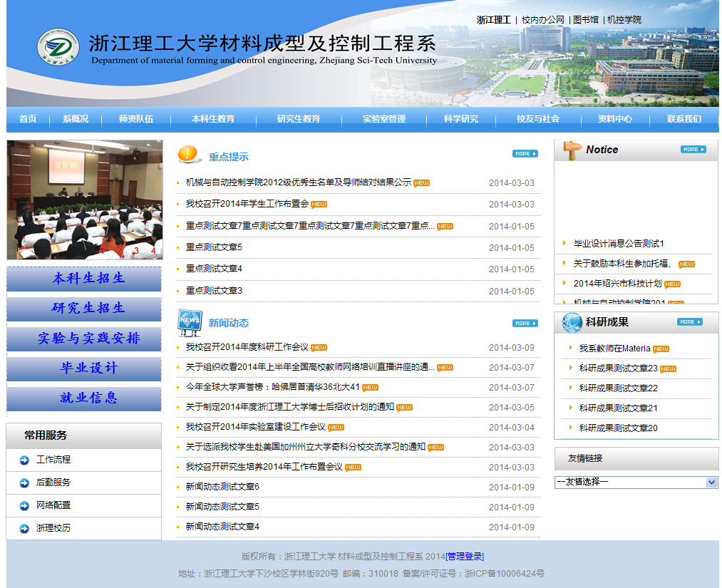Open news 我校召开2014年实验室建设工作会议
The height and width of the screenshot is (588, 722).
coord(256,427)
